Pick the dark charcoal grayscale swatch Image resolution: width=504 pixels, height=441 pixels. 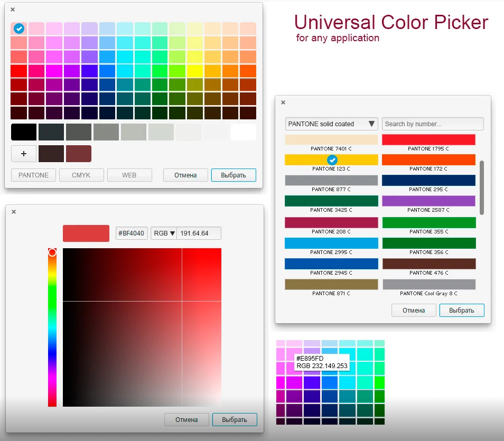[x=51, y=132]
